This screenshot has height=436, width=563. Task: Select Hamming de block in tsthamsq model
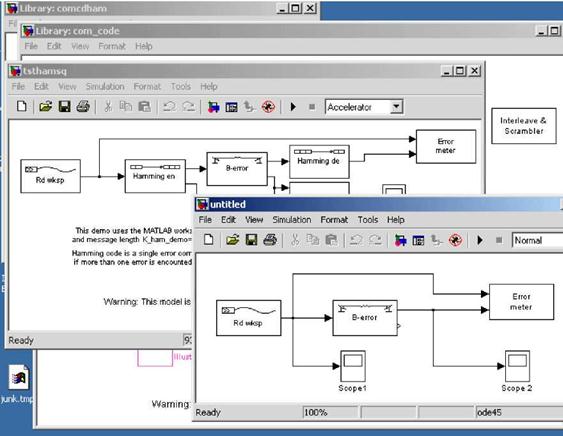click(319, 162)
